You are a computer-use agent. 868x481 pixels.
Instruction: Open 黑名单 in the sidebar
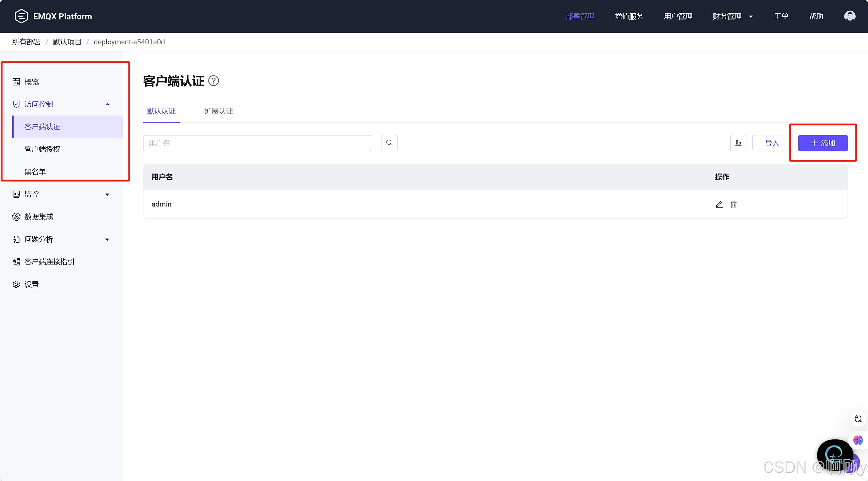pyautogui.click(x=35, y=171)
